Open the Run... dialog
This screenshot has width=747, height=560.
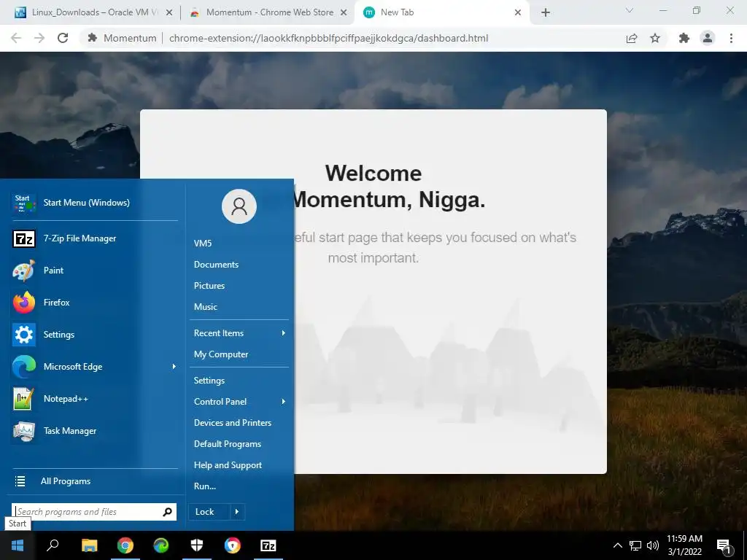(x=205, y=486)
